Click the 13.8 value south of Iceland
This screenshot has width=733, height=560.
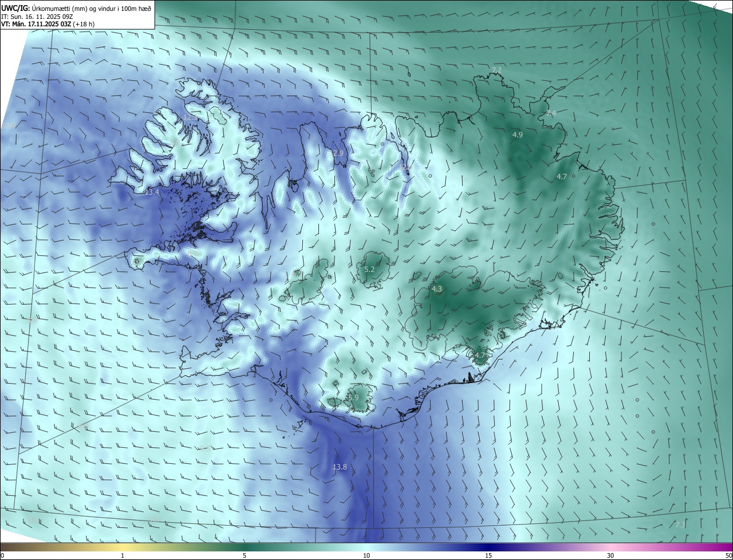[340, 467]
